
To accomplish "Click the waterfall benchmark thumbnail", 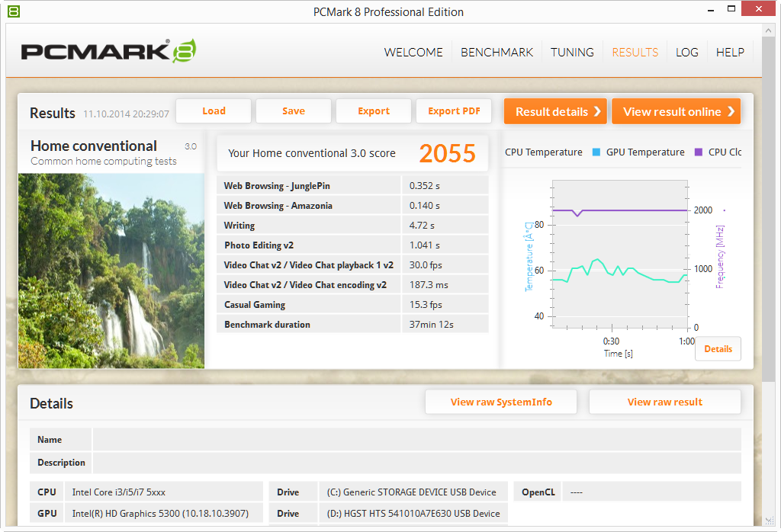I will click(x=111, y=271).
